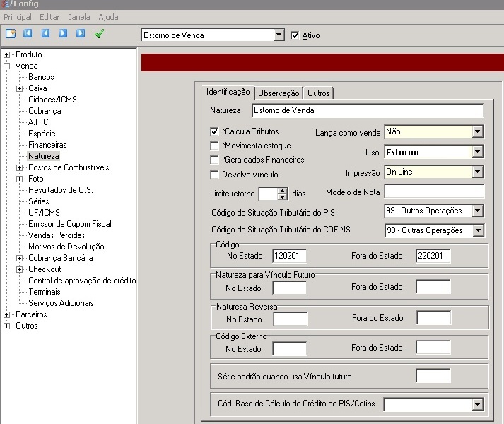504x424 pixels.
Task: Click Série padrão Vínculo futuro field
Action: pos(433,375)
